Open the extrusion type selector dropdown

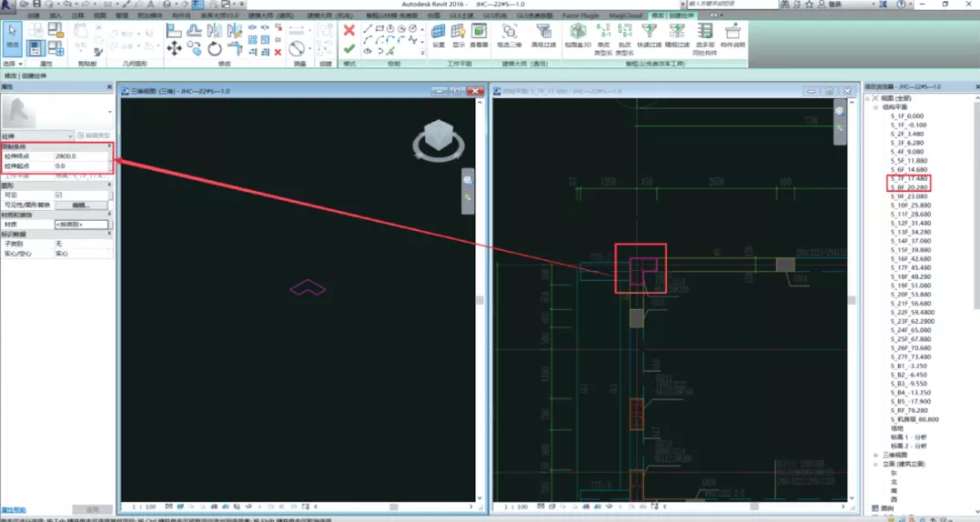[70, 136]
